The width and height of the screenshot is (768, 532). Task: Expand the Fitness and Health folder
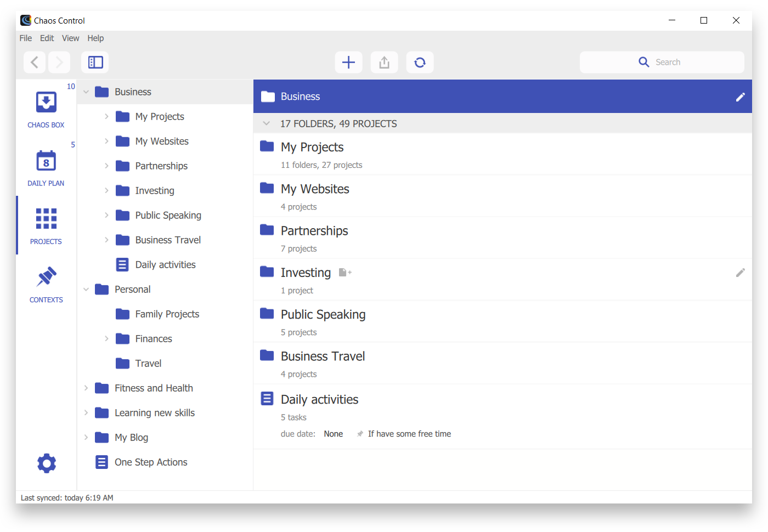coord(86,388)
